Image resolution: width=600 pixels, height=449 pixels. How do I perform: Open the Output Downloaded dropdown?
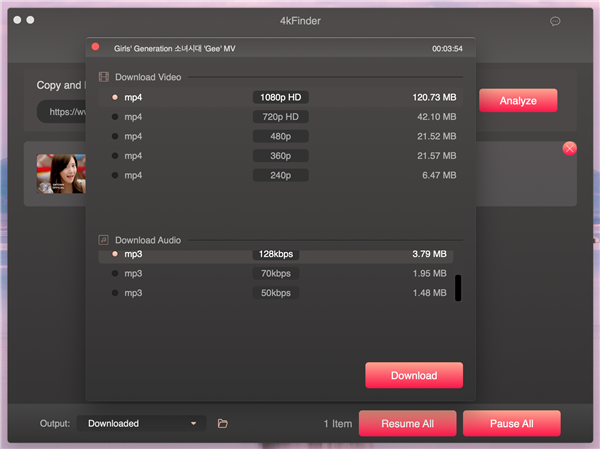click(141, 423)
